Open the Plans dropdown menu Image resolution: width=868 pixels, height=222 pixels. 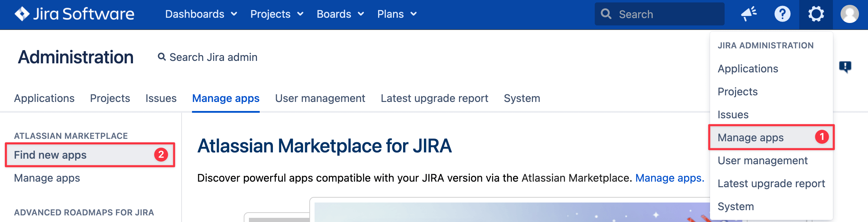point(397,14)
